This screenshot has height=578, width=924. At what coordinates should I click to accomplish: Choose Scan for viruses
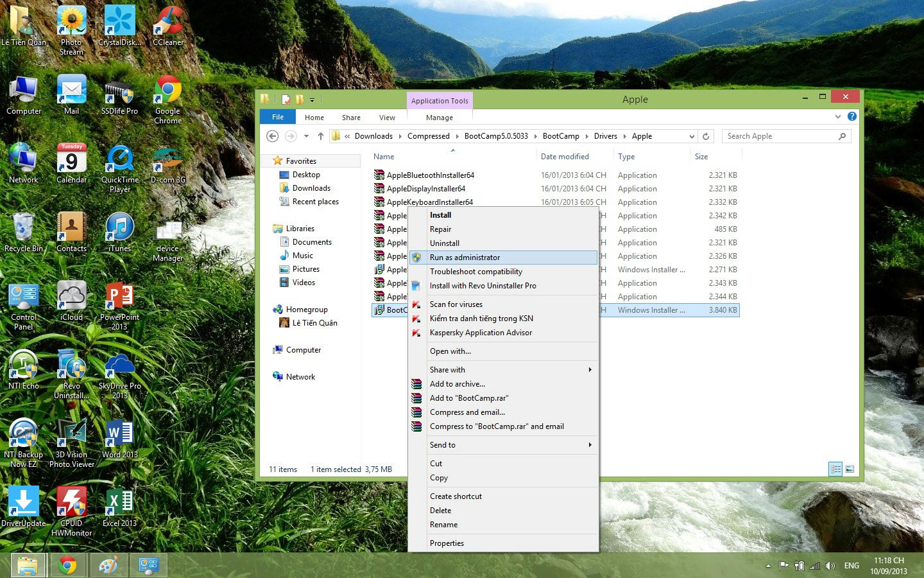503,304
